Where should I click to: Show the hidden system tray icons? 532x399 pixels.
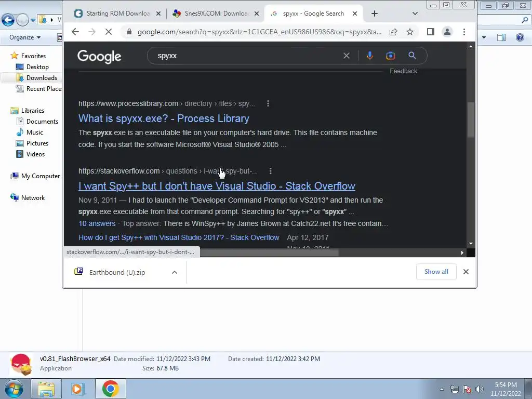442,389
